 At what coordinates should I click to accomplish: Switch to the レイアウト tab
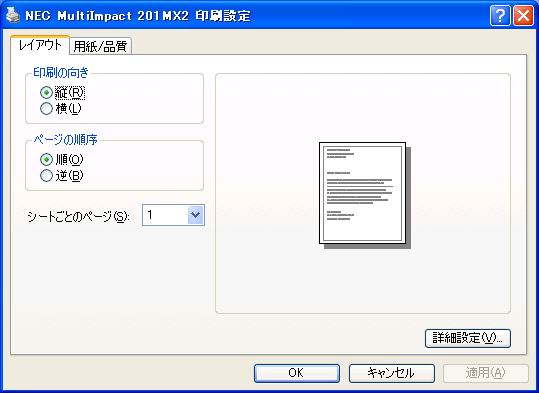(40, 45)
